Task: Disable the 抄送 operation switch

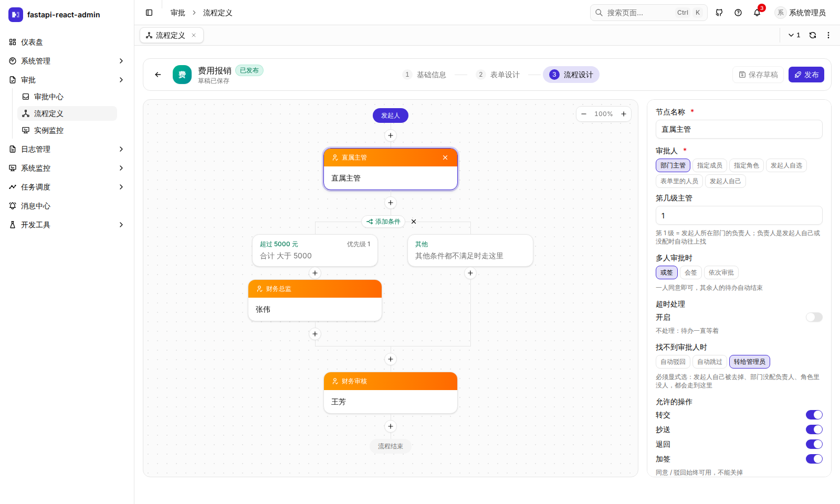Action: click(x=814, y=429)
